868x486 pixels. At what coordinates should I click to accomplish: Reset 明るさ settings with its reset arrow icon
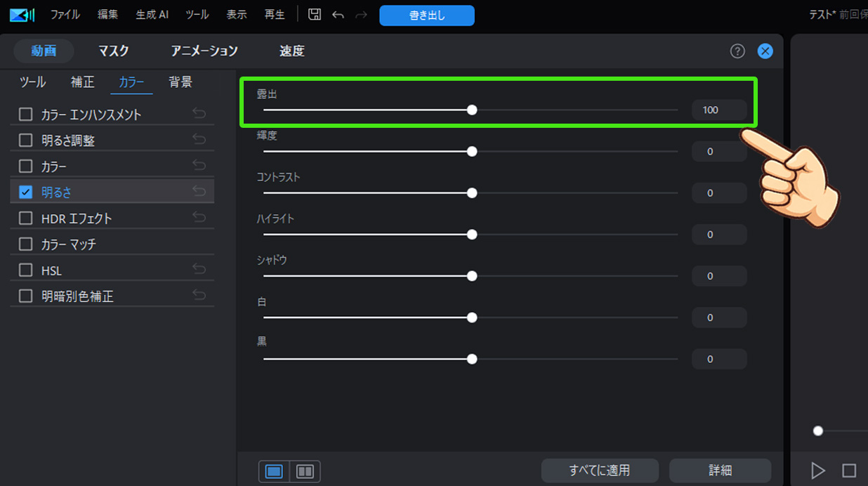200,190
